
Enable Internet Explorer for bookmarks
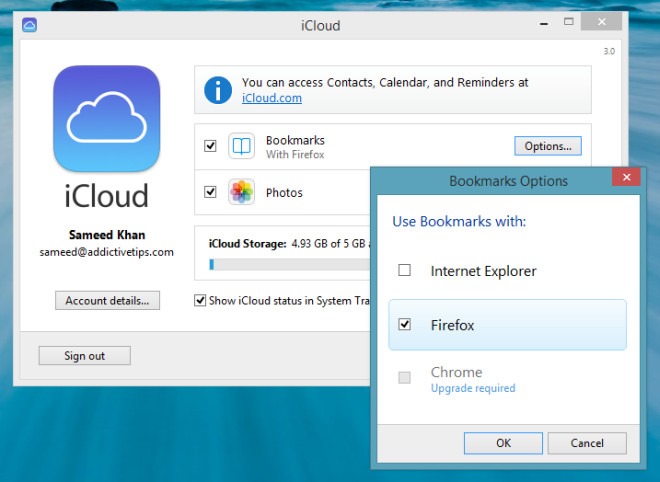(405, 270)
